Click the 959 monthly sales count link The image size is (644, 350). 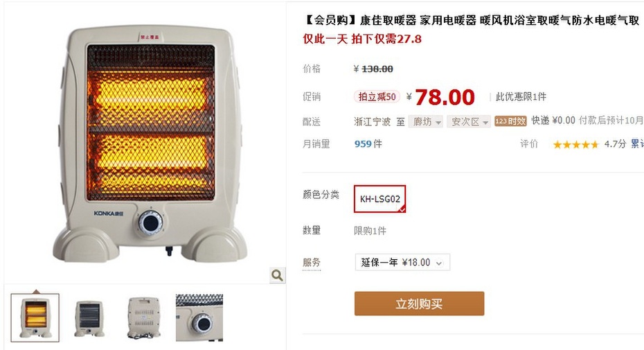pos(363,144)
